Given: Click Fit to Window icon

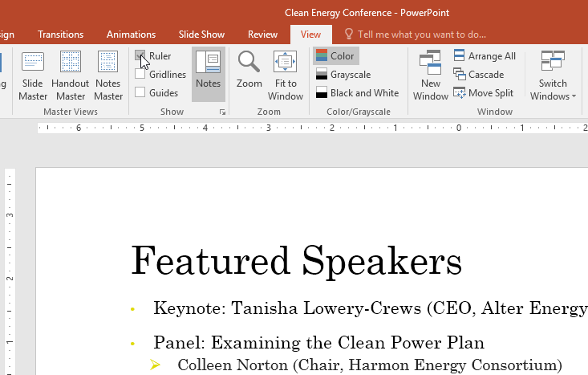Looking at the screenshot, I should tap(285, 75).
